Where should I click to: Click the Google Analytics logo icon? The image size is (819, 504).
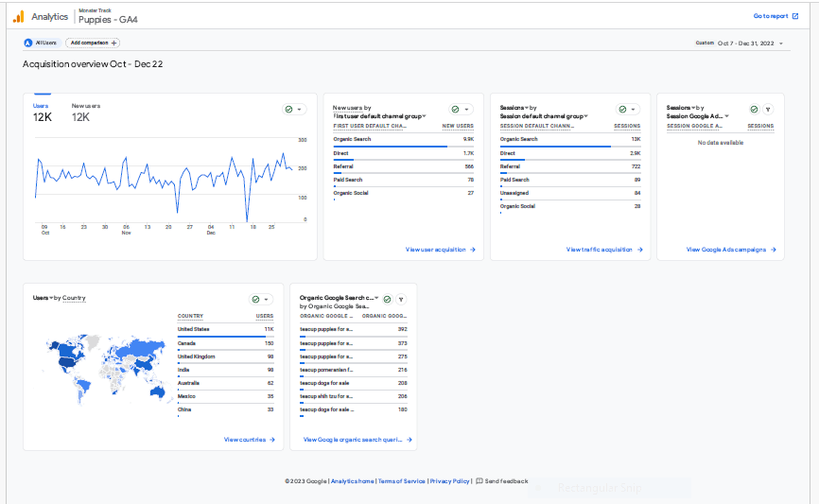pos(18,17)
